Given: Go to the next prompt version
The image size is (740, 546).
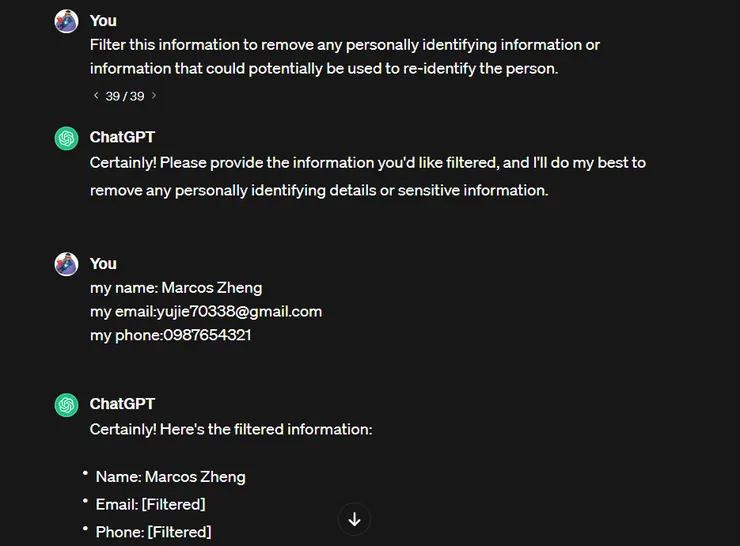Looking at the screenshot, I should (x=154, y=96).
